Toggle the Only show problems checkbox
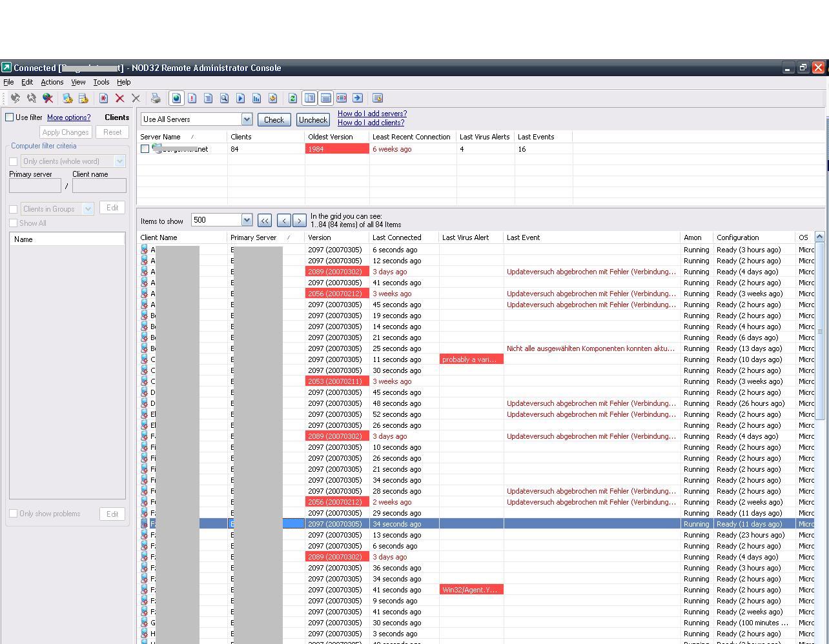The height and width of the screenshot is (644, 829). [13, 514]
